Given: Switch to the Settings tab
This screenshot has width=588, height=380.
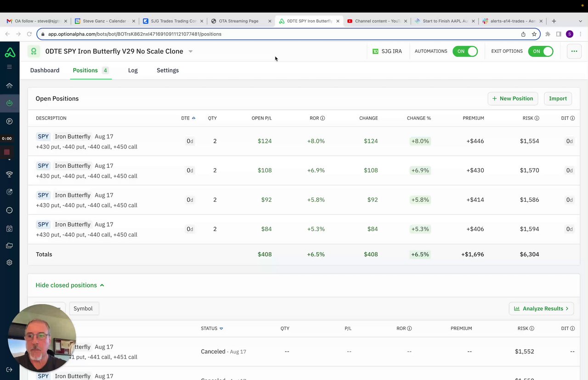Looking at the screenshot, I should coord(168,70).
